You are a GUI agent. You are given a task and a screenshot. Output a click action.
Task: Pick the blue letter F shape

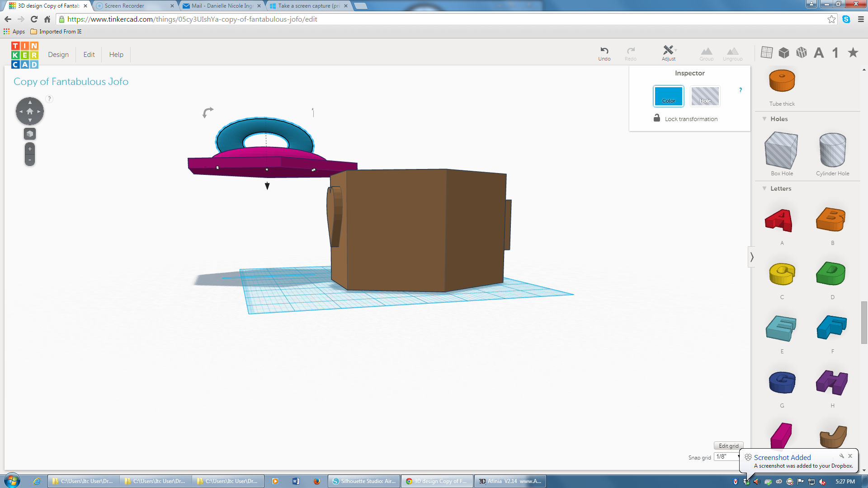pyautogui.click(x=831, y=327)
